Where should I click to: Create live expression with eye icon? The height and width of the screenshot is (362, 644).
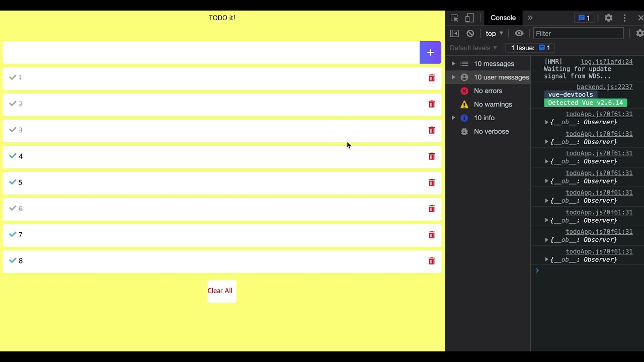coord(519,33)
